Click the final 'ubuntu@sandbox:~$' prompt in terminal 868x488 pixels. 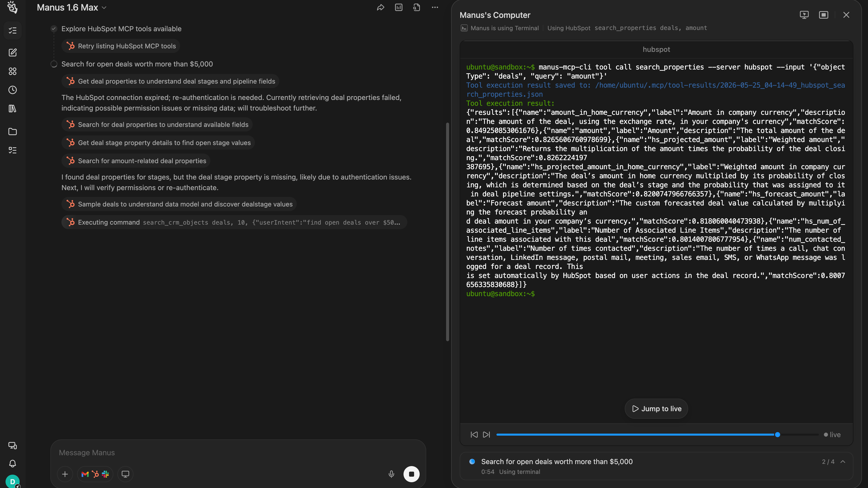coord(500,294)
